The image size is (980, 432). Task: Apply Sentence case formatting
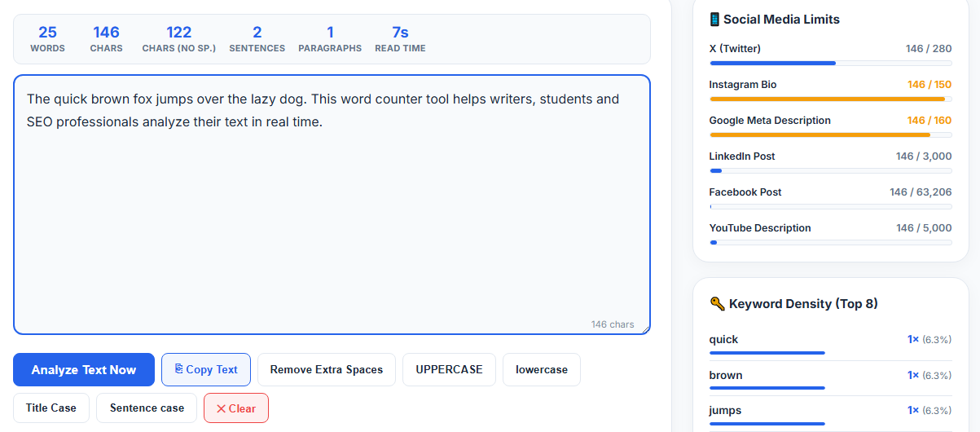click(147, 408)
